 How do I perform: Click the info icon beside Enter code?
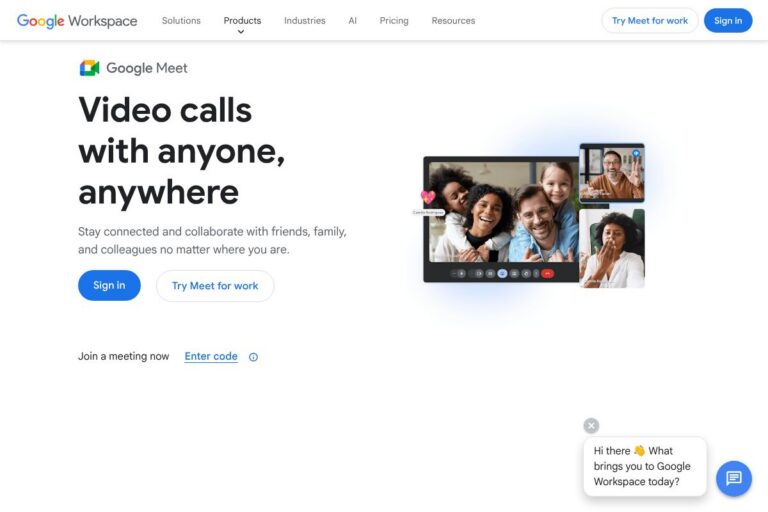point(253,357)
